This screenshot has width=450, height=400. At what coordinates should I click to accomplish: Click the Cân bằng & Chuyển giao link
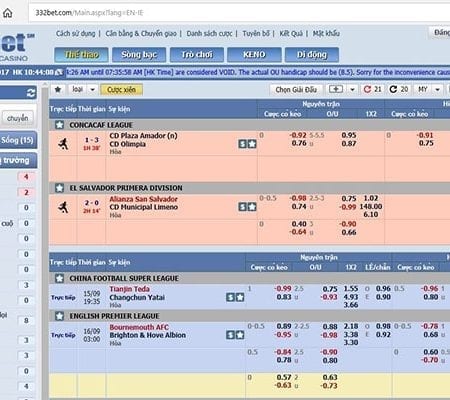coord(141,33)
